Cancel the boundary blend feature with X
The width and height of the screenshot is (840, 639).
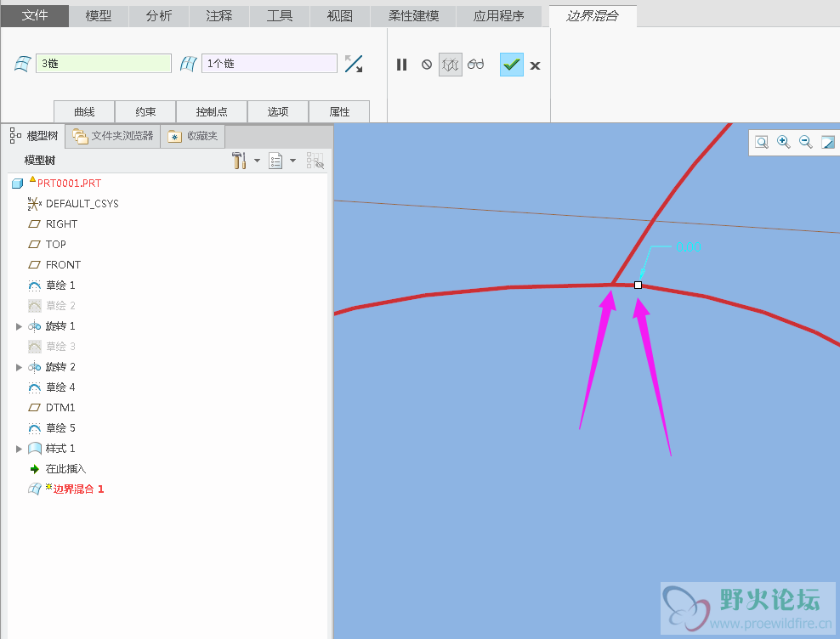click(x=535, y=65)
